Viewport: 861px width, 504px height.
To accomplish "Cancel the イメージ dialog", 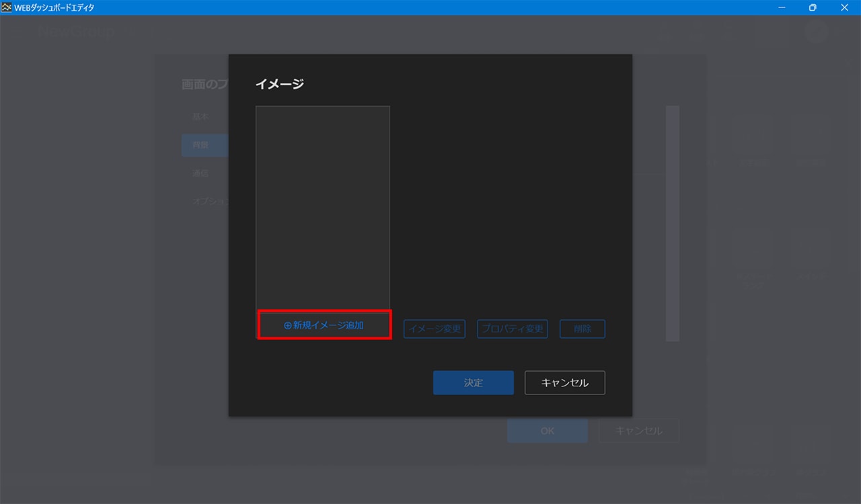I will click(564, 382).
